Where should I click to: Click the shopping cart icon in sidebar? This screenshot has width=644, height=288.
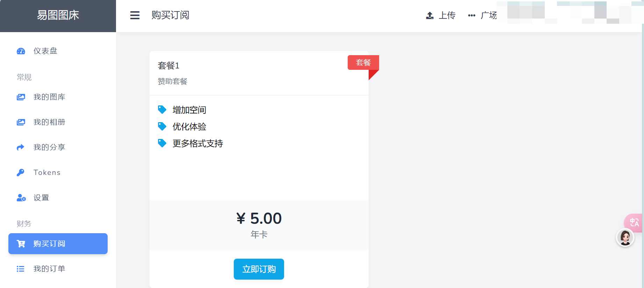click(x=21, y=244)
